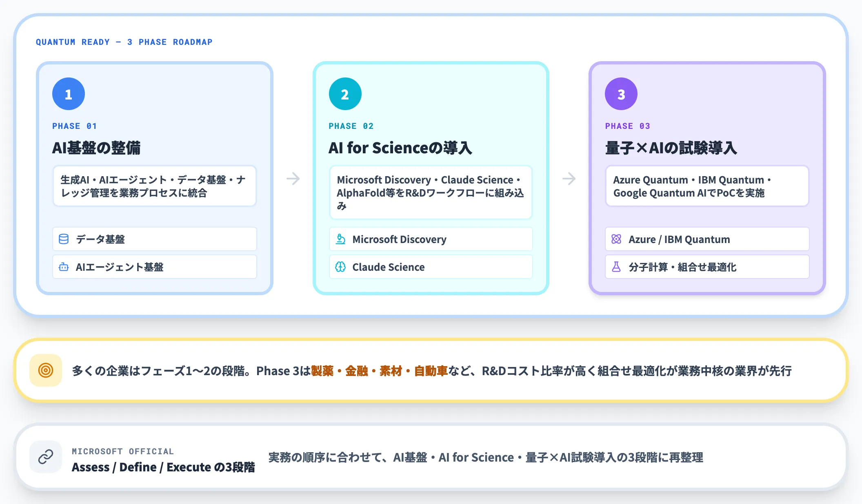
Task: Select the Azure / IBM Quantum row
Action: 707,239
